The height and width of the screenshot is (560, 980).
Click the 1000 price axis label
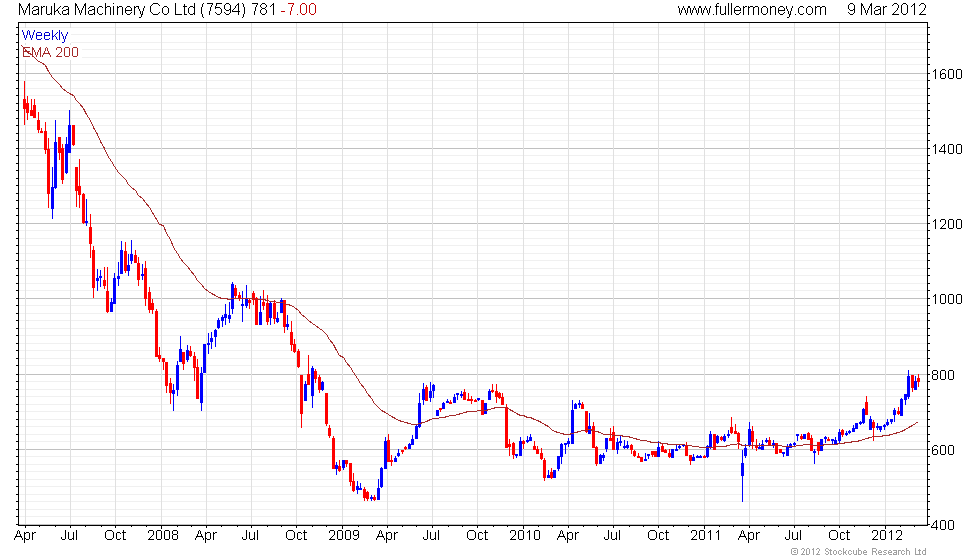947,299
